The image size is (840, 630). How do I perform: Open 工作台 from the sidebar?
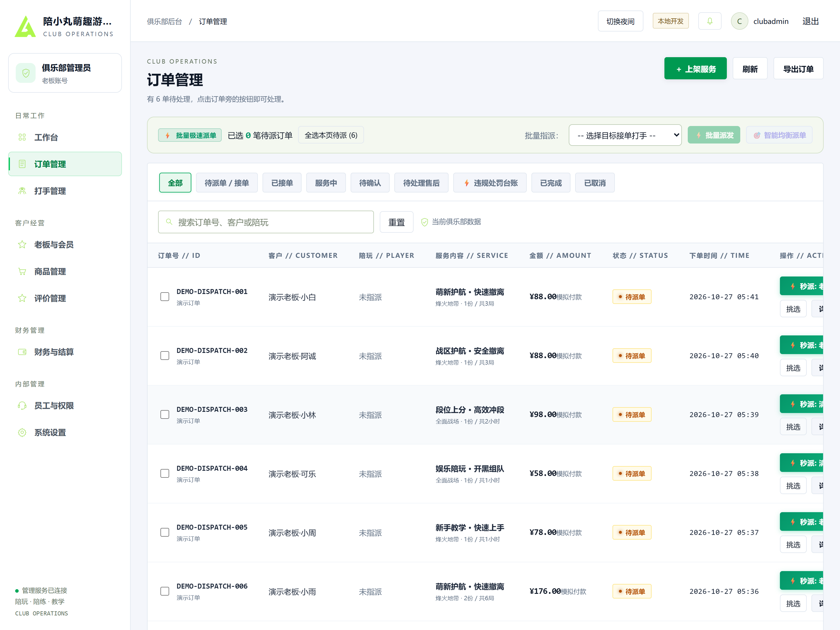tap(65, 137)
